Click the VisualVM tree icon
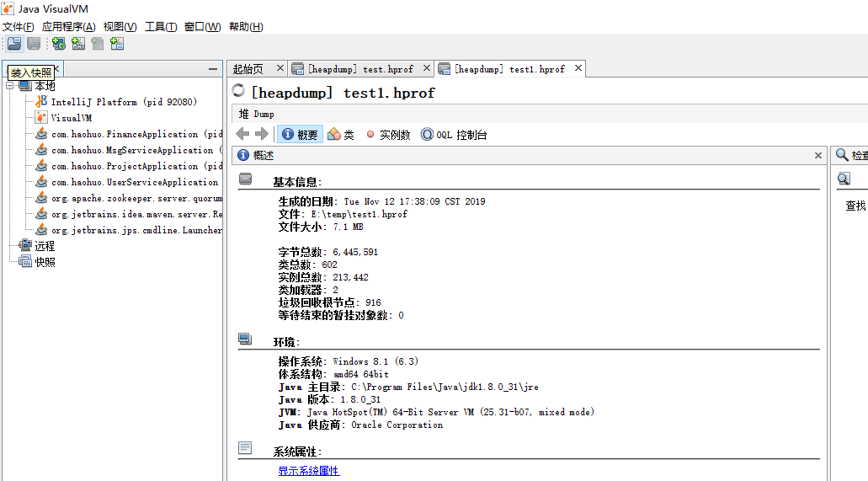This screenshot has height=481, width=868. point(41,117)
